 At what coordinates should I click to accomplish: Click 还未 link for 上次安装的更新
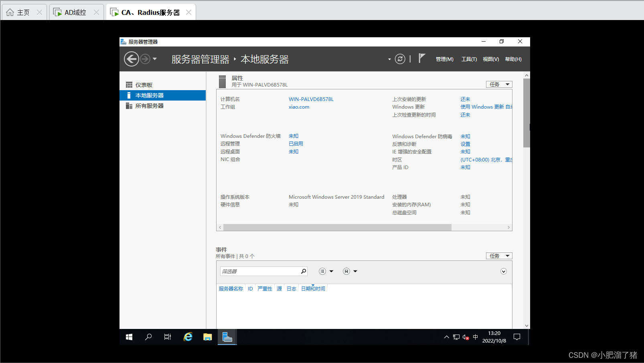(465, 99)
